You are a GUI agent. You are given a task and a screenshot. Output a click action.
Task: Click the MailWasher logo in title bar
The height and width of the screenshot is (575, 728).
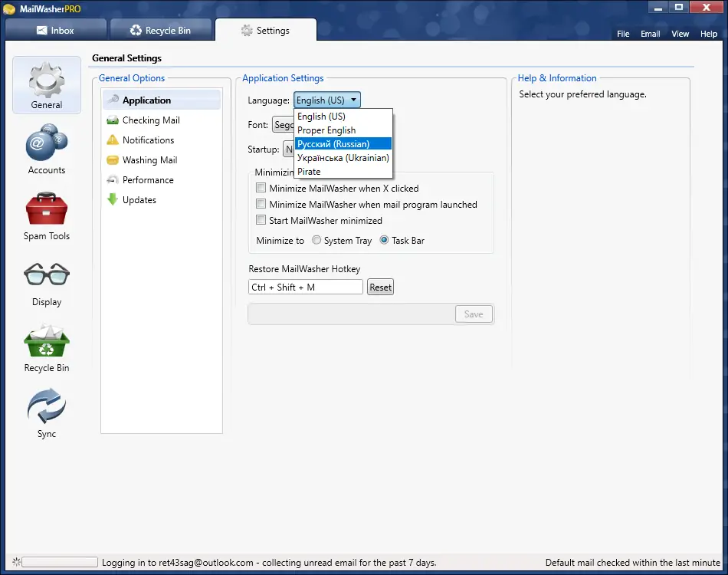9,9
